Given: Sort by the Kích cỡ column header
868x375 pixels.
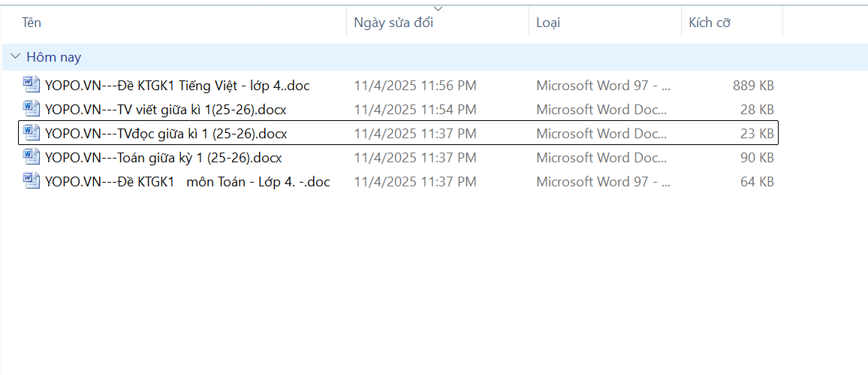Looking at the screenshot, I should [710, 23].
